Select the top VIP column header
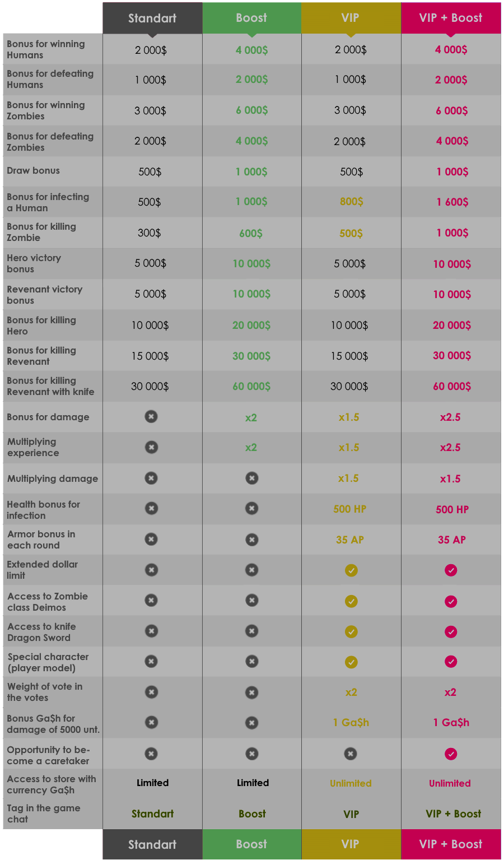Screen dimensions: 504x860 (351, 18)
